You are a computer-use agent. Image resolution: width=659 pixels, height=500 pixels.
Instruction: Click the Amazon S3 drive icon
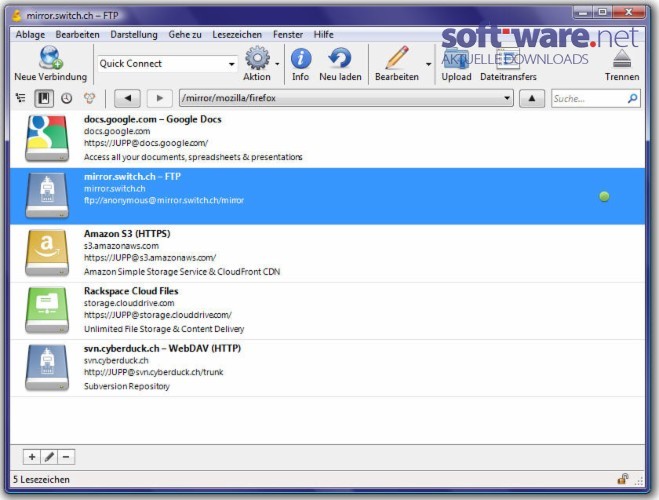point(47,253)
